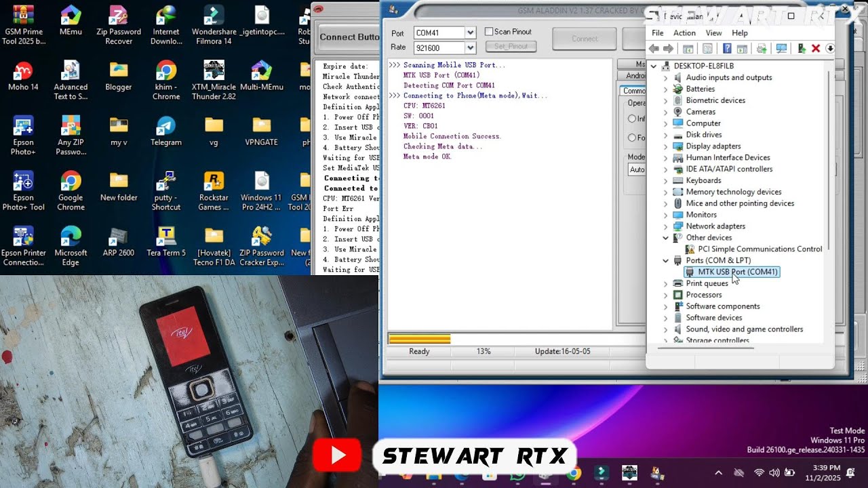Open the Microsoft Edge desktop icon
Viewport: 868px width, 488px height.
(x=71, y=247)
